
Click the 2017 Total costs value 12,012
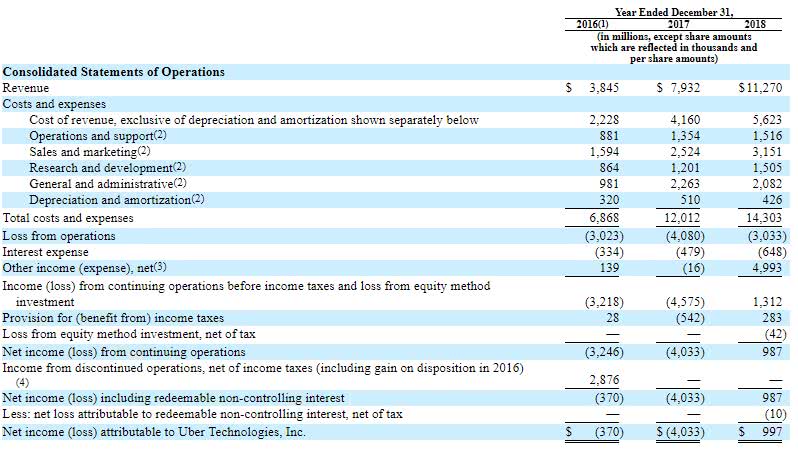point(682,218)
